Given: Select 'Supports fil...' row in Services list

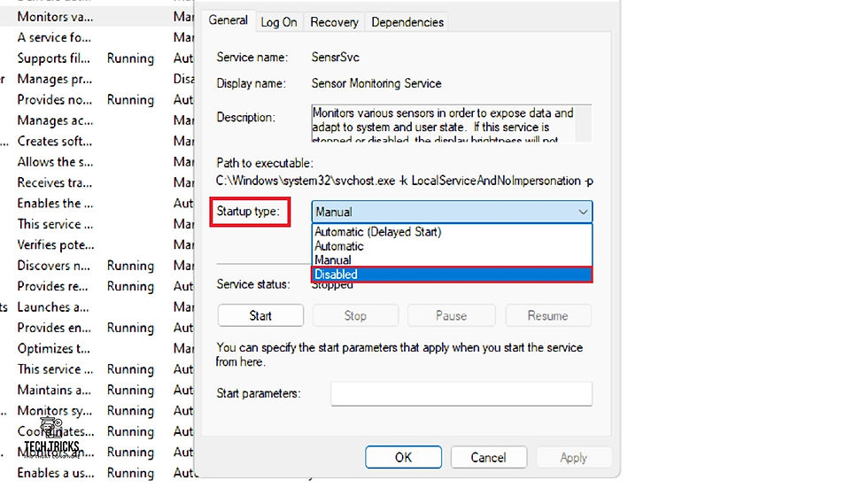Looking at the screenshot, I should tap(97, 58).
